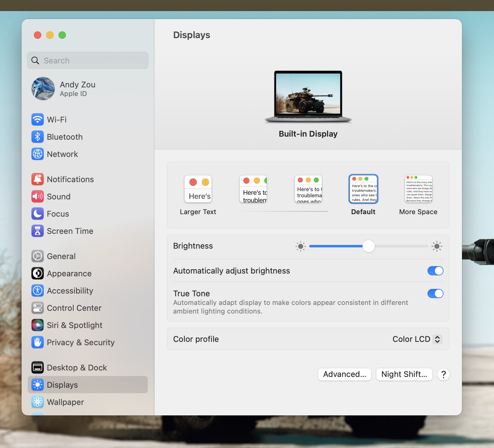Screen dimensions: 494x448
Task: Open Bluetooth settings label
Action: (x=65, y=137)
